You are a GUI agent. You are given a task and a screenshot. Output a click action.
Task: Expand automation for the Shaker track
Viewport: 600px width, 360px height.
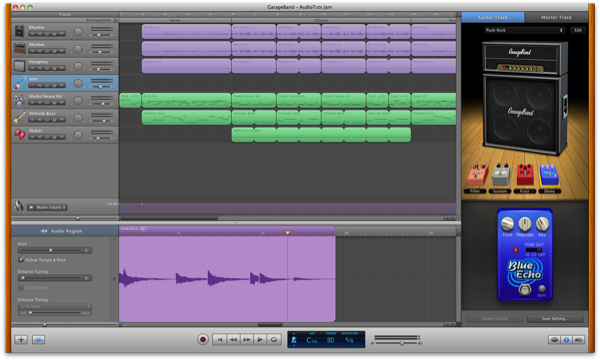(x=62, y=137)
